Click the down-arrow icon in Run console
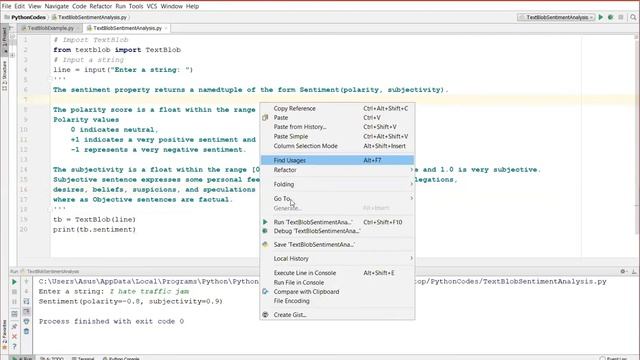 (27, 291)
